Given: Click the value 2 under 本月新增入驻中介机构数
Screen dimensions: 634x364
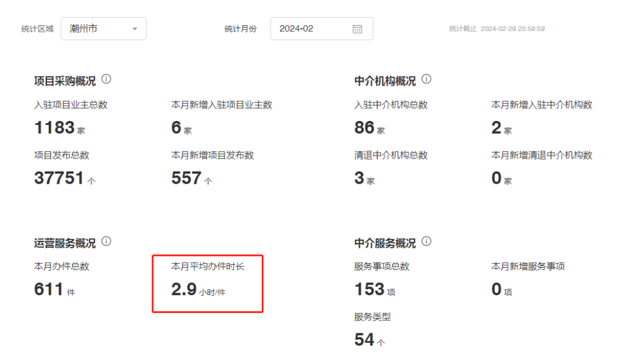Looking at the screenshot, I should coord(497,127).
